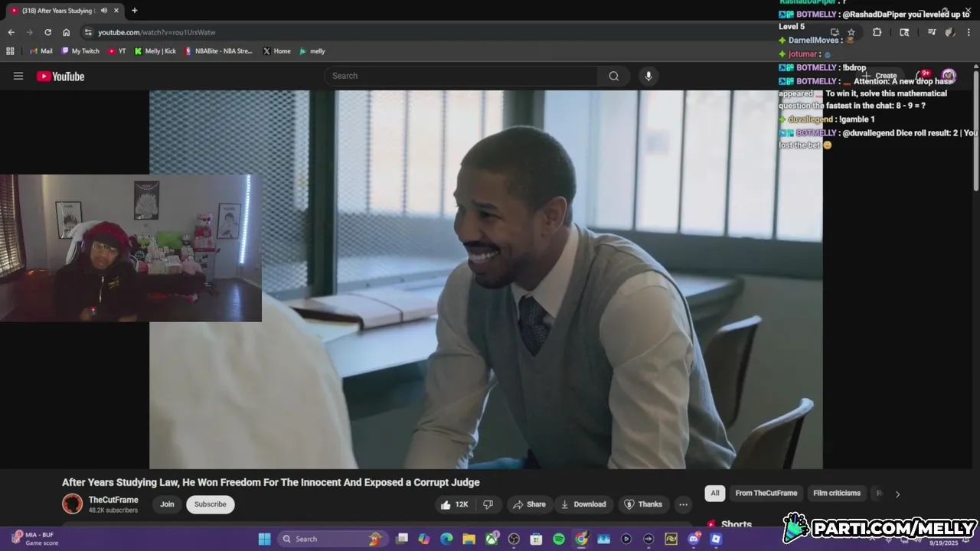Subscribe to TheCutFrame
Screen dimensions: 980x551
coord(210,504)
